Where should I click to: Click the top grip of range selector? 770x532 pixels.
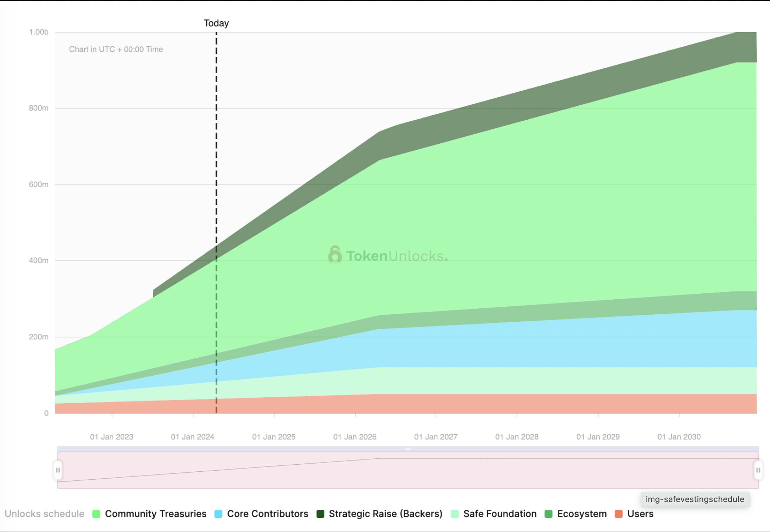tap(408, 449)
